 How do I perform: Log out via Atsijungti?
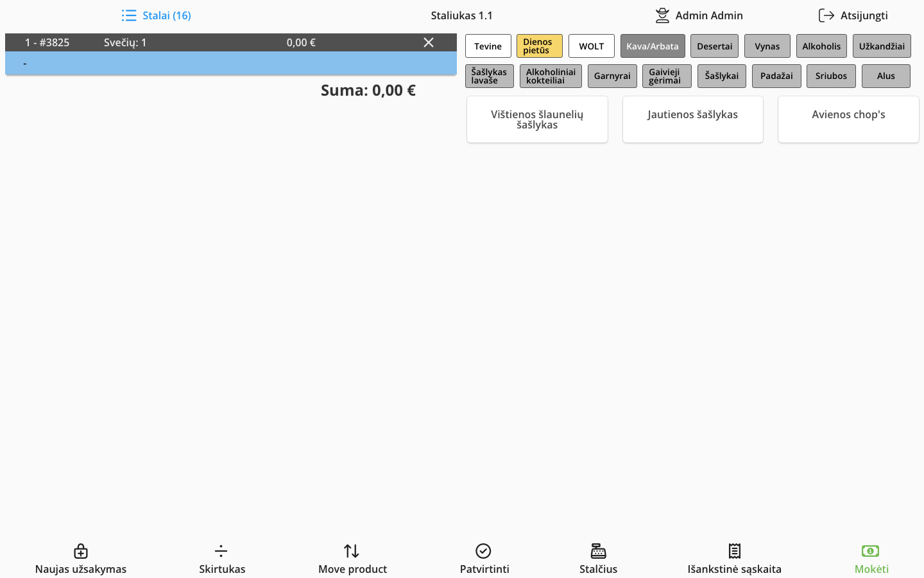(853, 15)
